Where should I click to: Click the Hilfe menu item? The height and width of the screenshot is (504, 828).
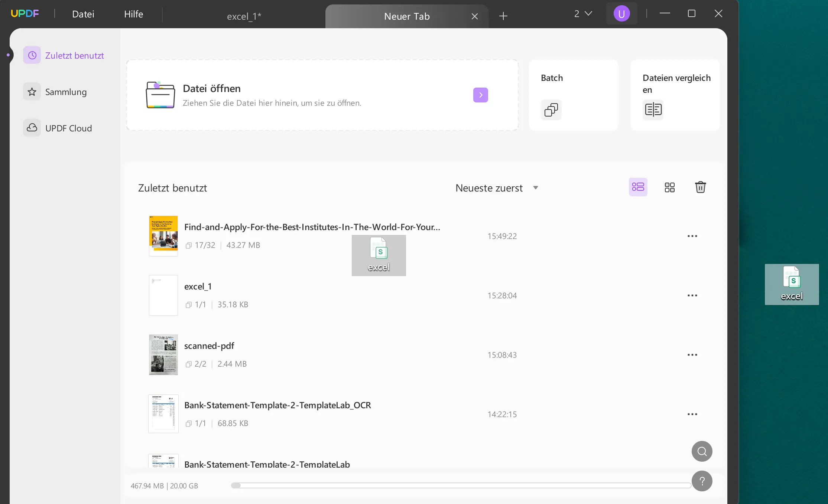tap(133, 14)
